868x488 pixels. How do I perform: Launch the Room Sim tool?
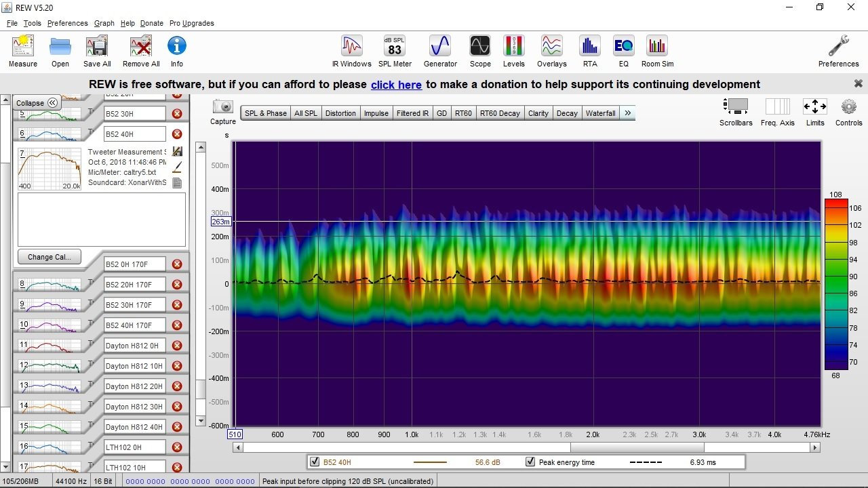[x=656, y=47]
